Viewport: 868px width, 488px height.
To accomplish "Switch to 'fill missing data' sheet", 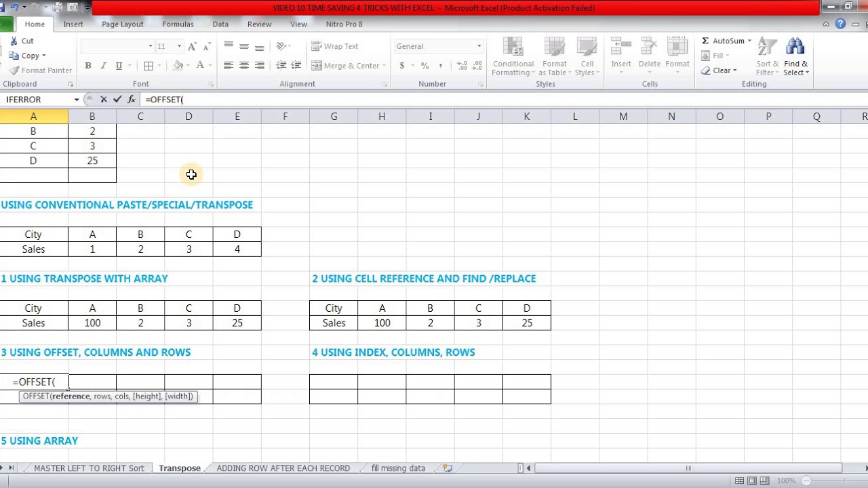I will click(x=398, y=468).
